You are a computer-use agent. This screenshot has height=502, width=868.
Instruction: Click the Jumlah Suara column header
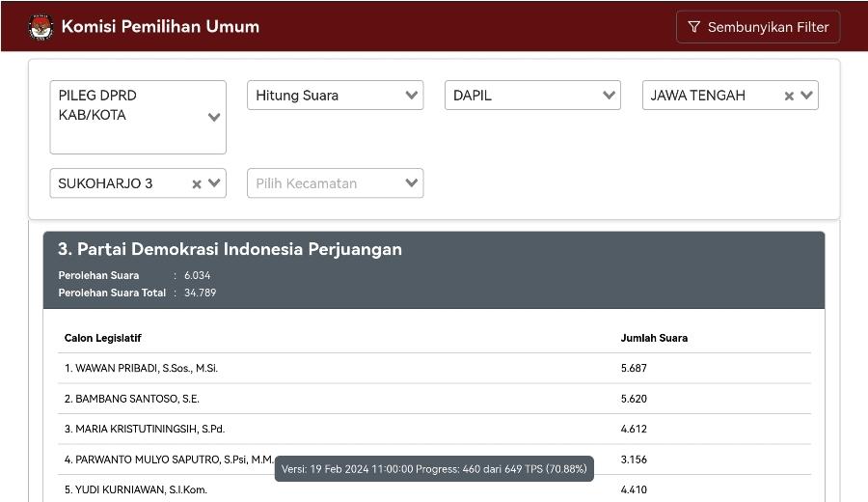(x=654, y=338)
